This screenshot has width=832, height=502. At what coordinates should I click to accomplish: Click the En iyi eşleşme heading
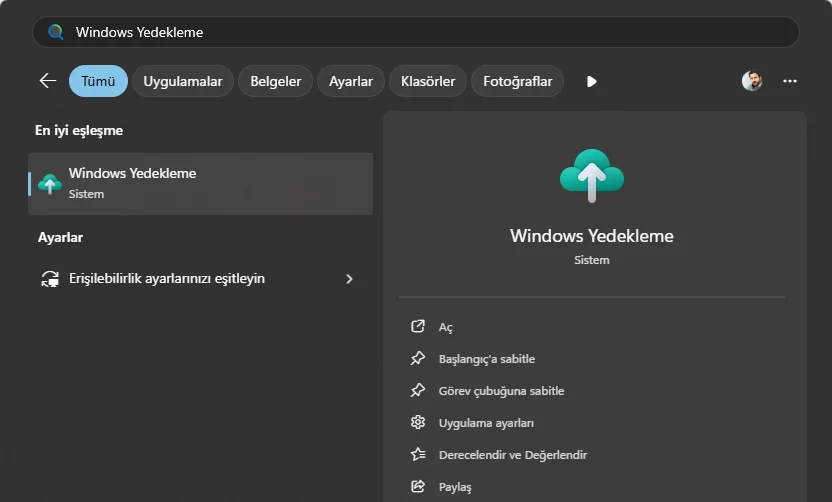point(79,131)
